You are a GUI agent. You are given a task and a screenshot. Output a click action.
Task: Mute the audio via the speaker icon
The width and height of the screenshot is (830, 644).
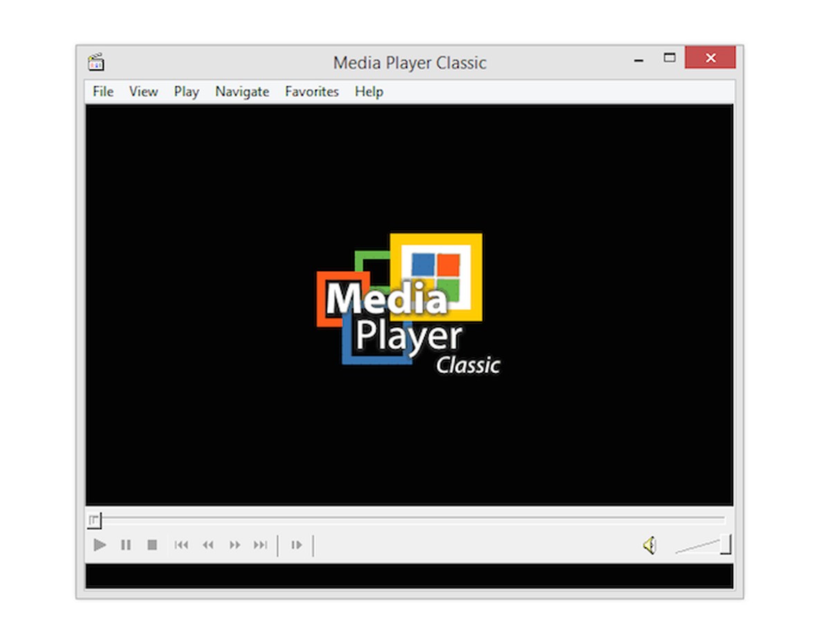649,545
